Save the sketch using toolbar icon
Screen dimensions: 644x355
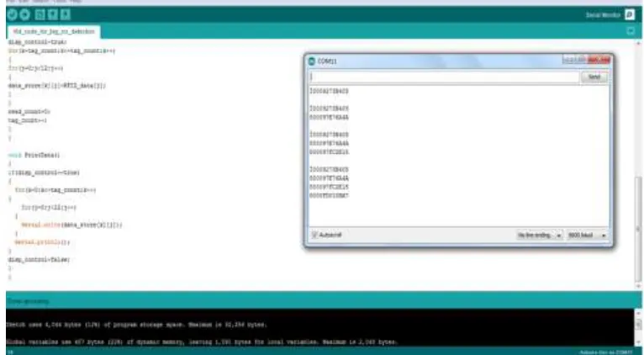[66, 15]
